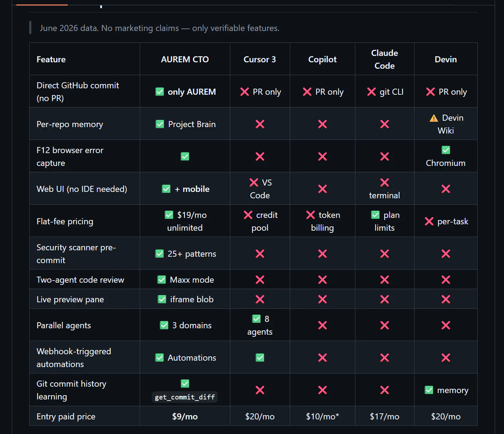
Task: Click the green check beside "Maxx mode"
Action: (x=162, y=280)
